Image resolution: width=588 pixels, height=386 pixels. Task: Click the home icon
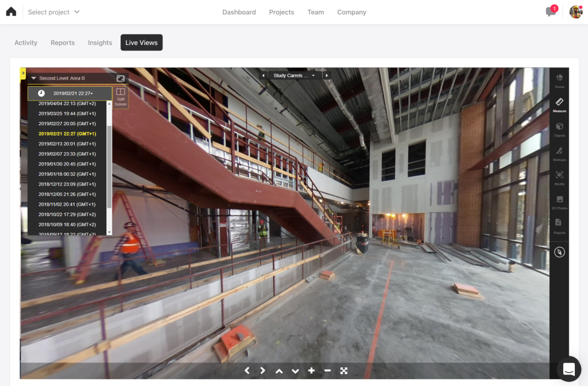tap(11, 12)
